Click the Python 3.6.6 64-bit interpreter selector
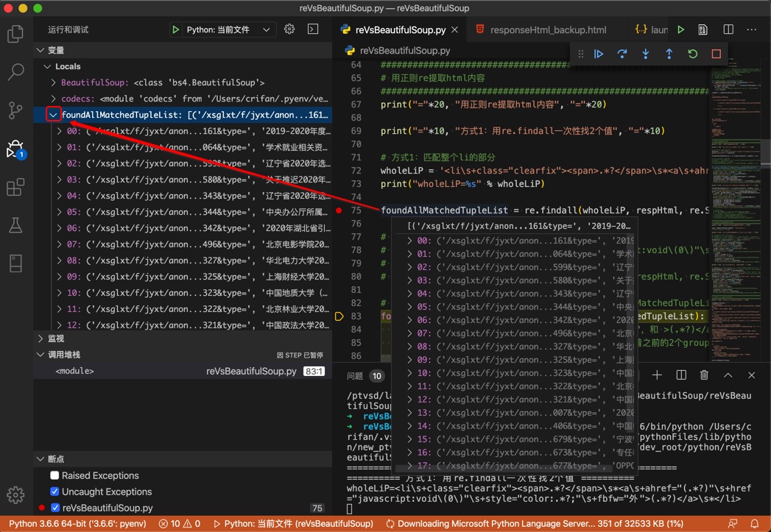The width and height of the screenshot is (771, 532). [78, 524]
